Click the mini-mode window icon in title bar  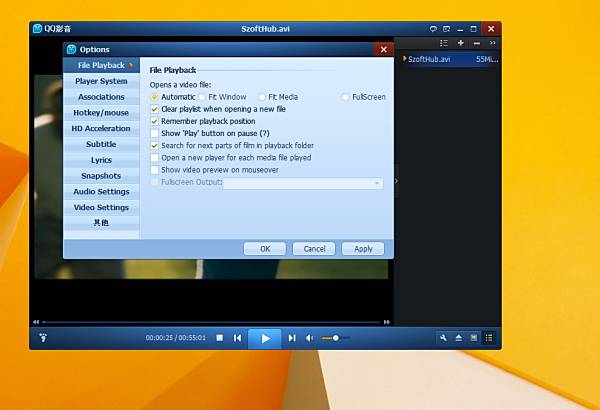click(446, 29)
